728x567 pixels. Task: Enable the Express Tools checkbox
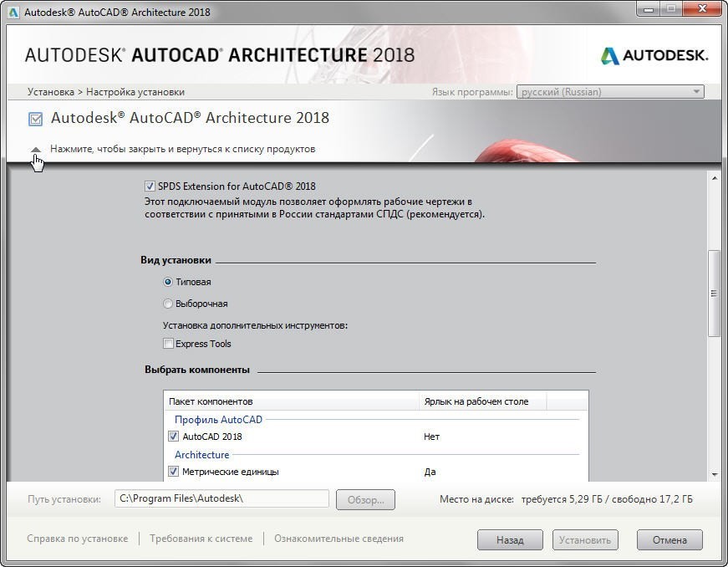coord(168,344)
